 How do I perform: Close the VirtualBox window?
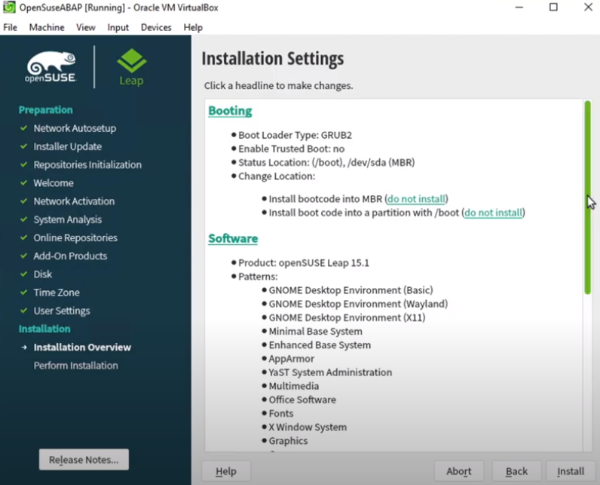click(x=588, y=7)
